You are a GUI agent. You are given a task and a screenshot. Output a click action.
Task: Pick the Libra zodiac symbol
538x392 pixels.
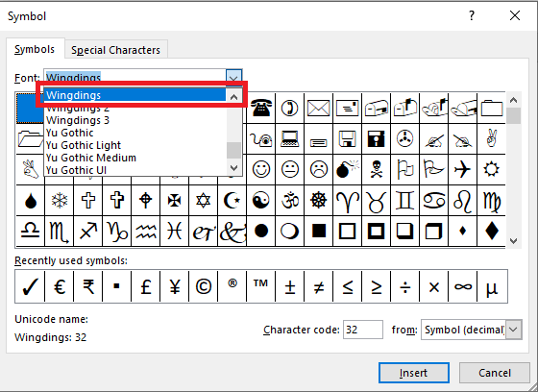coord(31,231)
